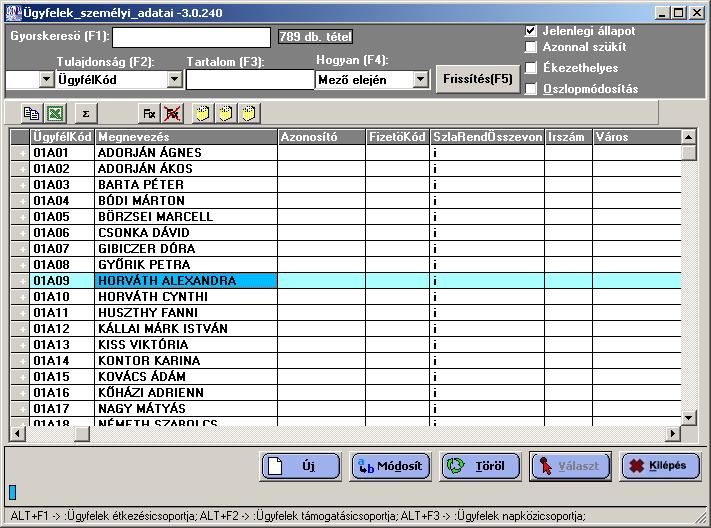The width and height of the screenshot is (711, 528).
Task: Click the Fx function icon
Action: (148, 113)
